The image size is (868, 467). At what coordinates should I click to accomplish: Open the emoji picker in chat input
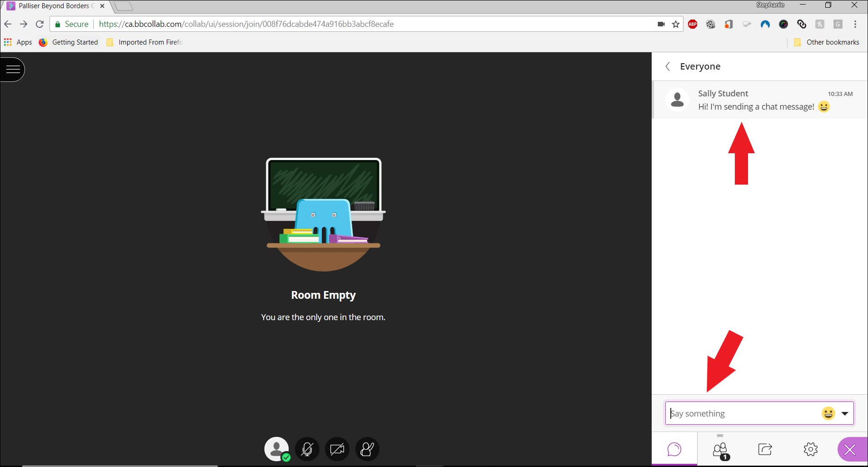(x=828, y=413)
